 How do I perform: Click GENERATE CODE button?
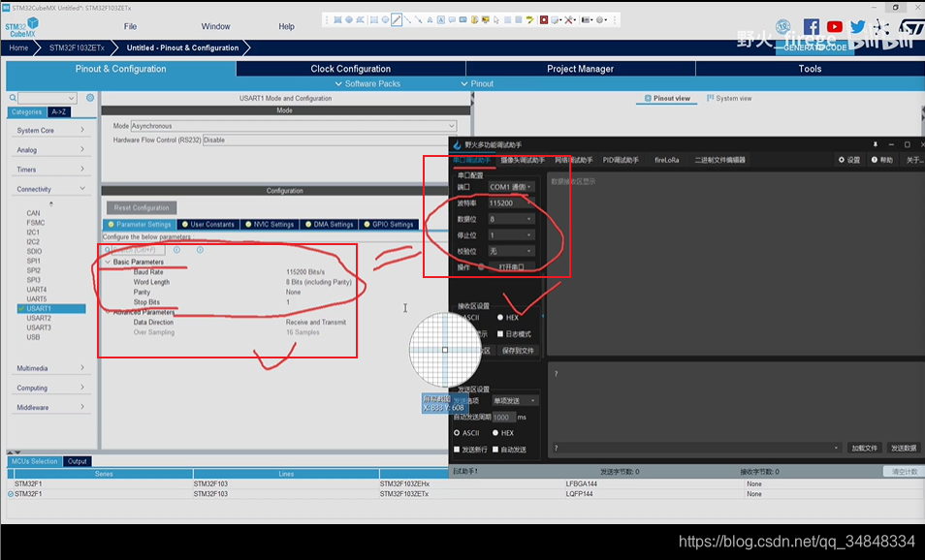814,47
